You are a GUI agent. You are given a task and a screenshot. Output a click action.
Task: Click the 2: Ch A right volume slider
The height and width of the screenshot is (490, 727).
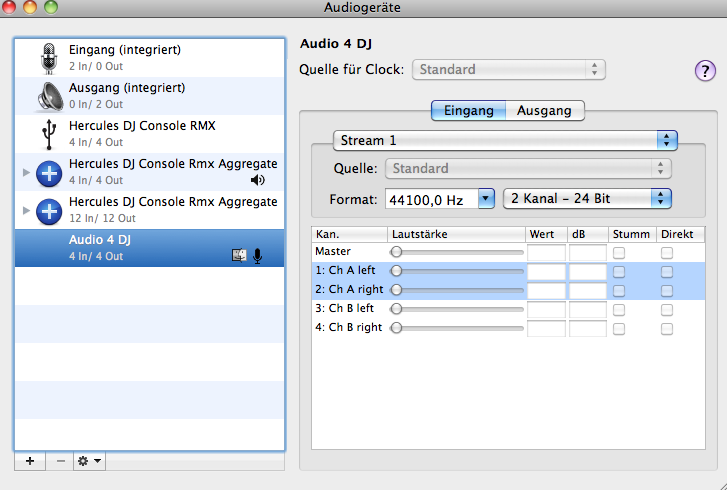click(457, 290)
